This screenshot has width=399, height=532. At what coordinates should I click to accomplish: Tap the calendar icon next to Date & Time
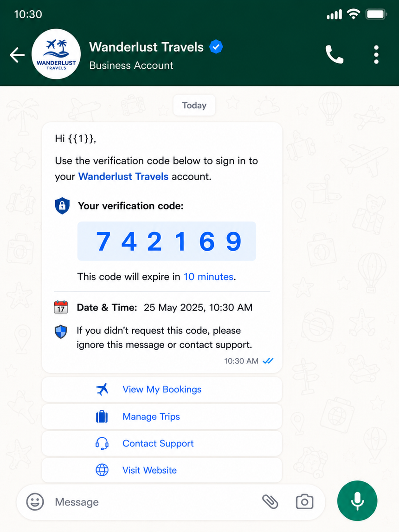[x=61, y=307]
